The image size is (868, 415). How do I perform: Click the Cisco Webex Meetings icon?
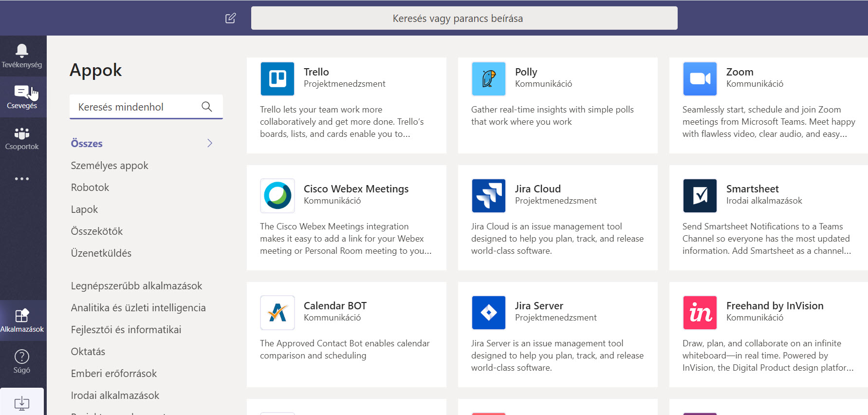coord(277,196)
